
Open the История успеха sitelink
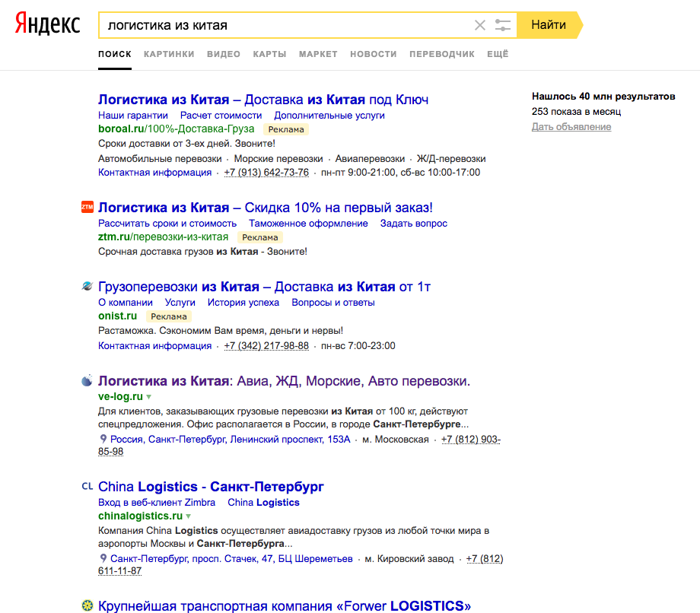(x=243, y=302)
